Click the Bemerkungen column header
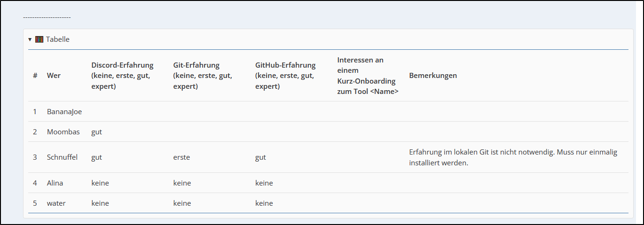Image resolution: width=644 pixels, height=225 pixels. [433, 76]
